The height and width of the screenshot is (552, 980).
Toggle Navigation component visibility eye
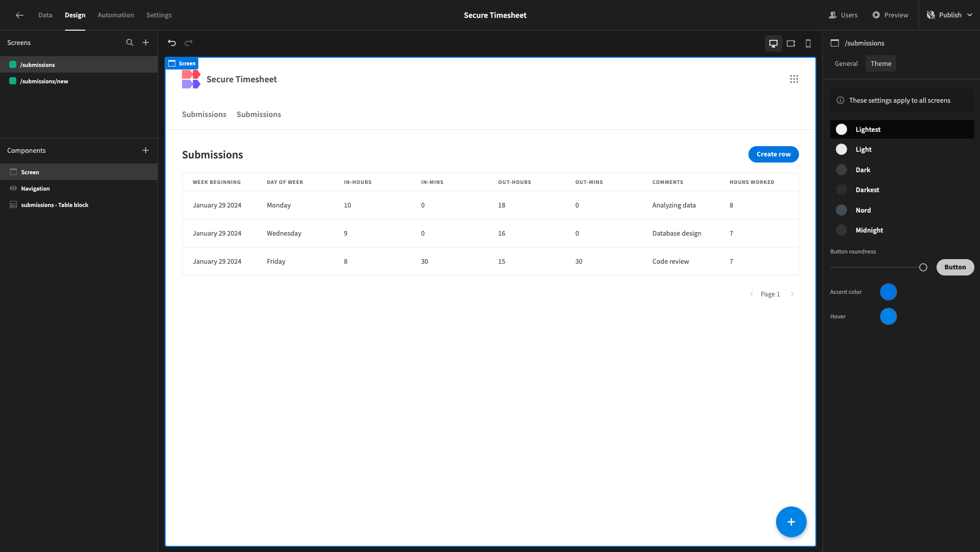pyautogui.click(x=13, y=189)
